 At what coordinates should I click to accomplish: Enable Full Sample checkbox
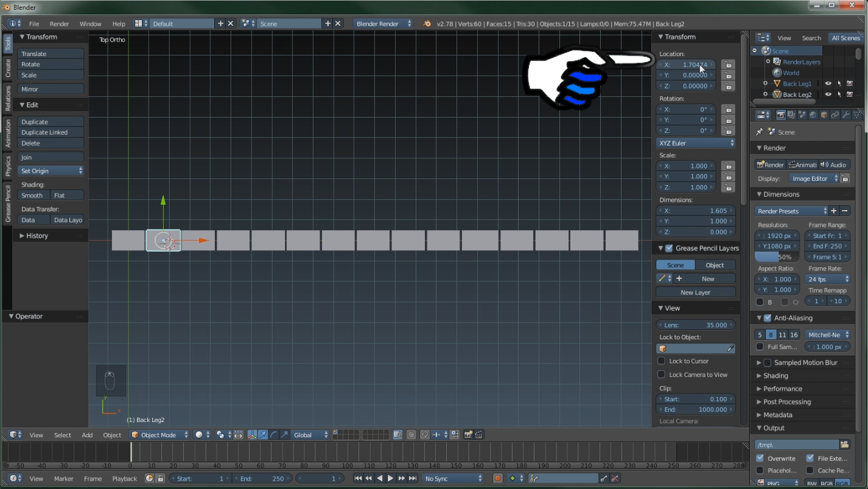[760, 347]
